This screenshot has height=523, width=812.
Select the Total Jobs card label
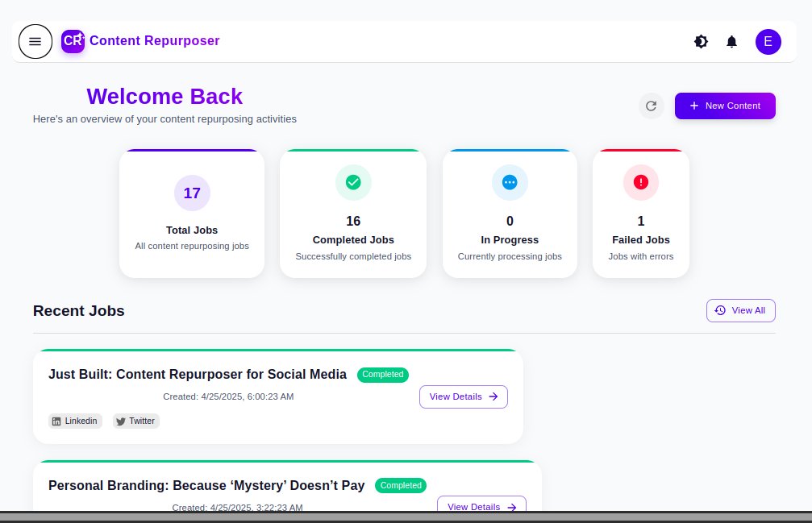click(192, 230)
